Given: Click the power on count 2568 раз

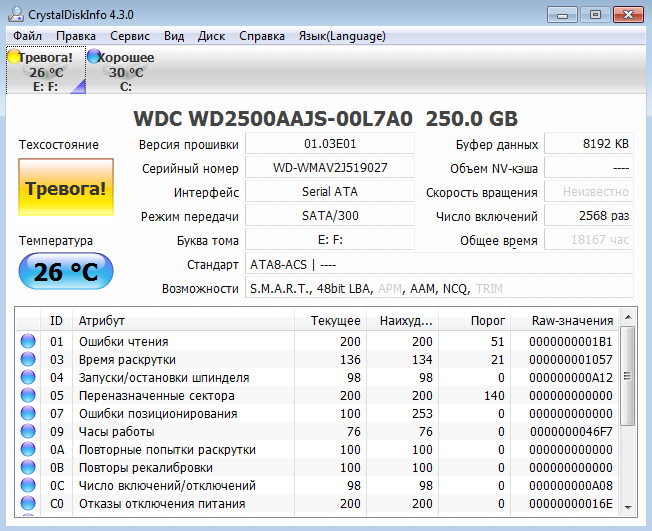Looking at the screenshot, I should coord(589,216).
